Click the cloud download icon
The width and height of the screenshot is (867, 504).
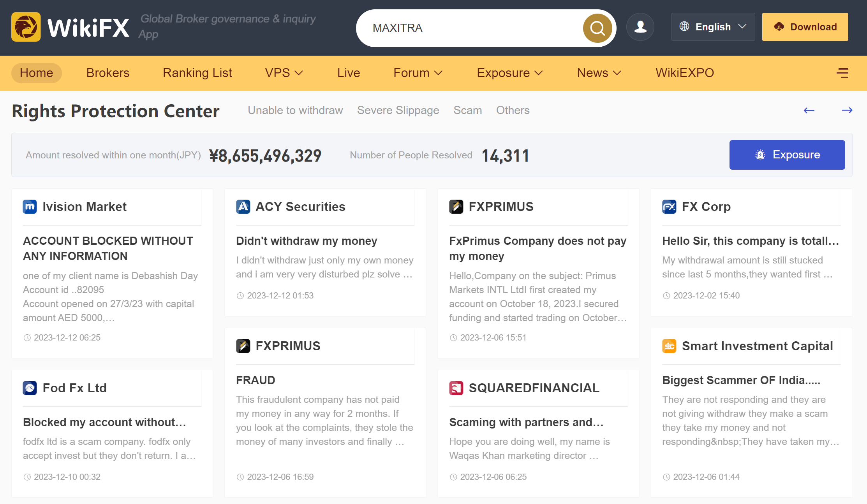[x=779, y=26]
